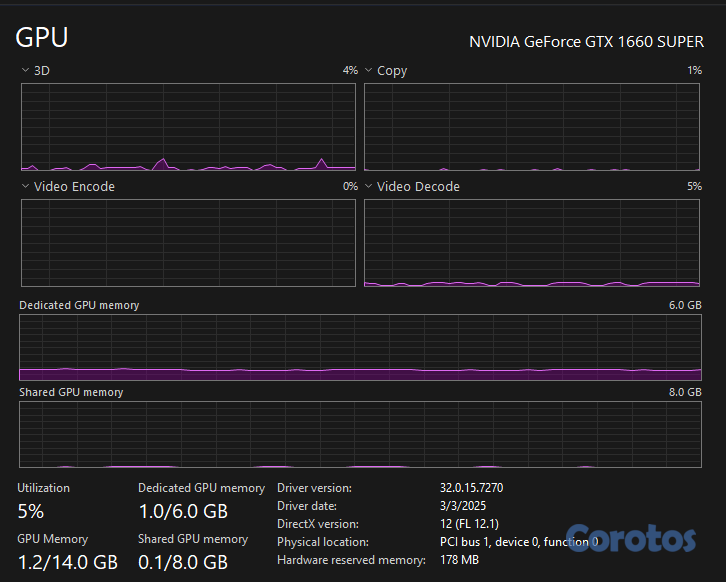Viewport: 726px width, 582px height.
Task: Click the 1.0/6.0 GB dedicated memory value
Action: point(183,511)
